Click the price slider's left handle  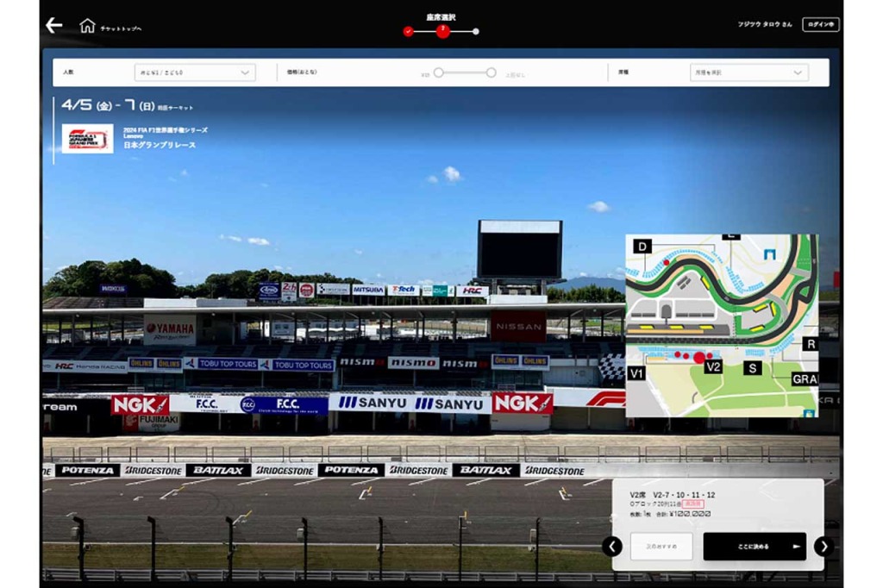tap(439, 73)
